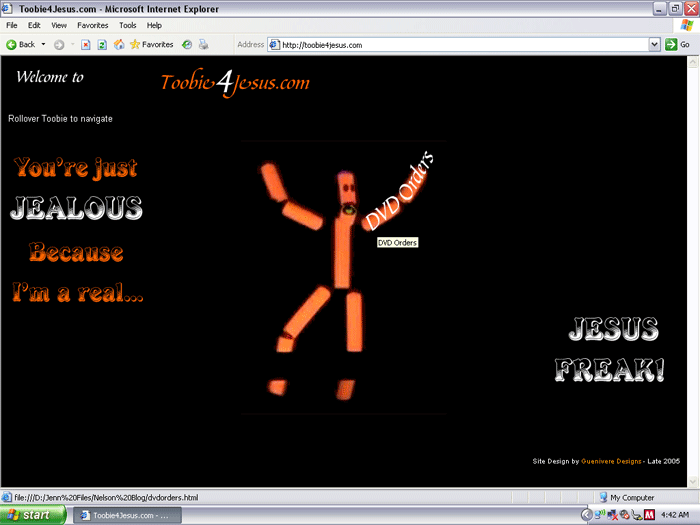Click the scrollbar up arrow
Screen dimensions: 700x525
pos(693,62)
